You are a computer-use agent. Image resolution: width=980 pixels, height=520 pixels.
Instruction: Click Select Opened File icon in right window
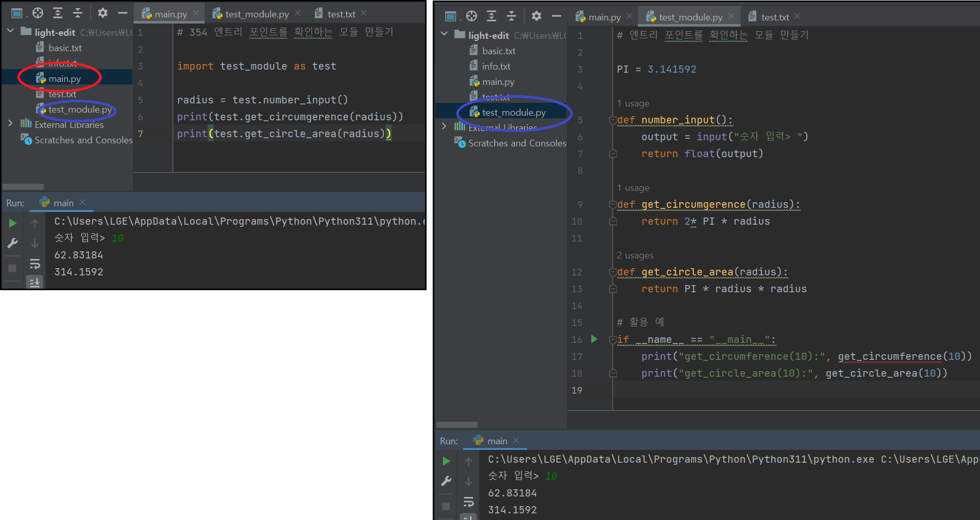coord(472,16)
